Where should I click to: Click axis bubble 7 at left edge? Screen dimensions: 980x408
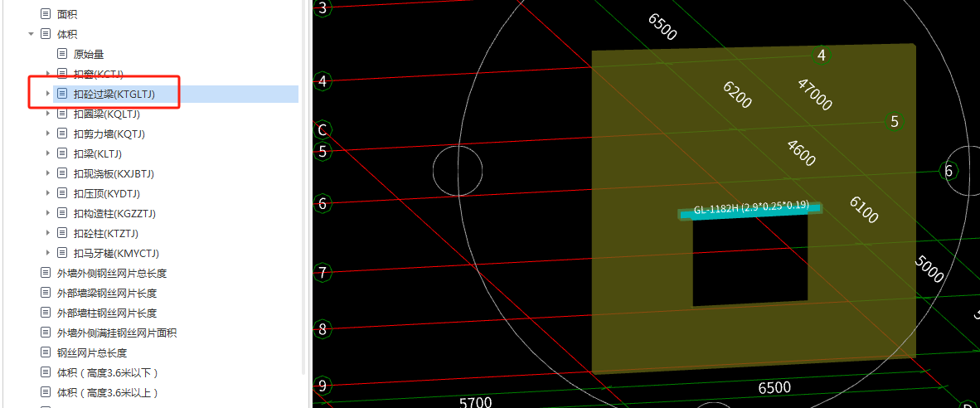[323, 273]
